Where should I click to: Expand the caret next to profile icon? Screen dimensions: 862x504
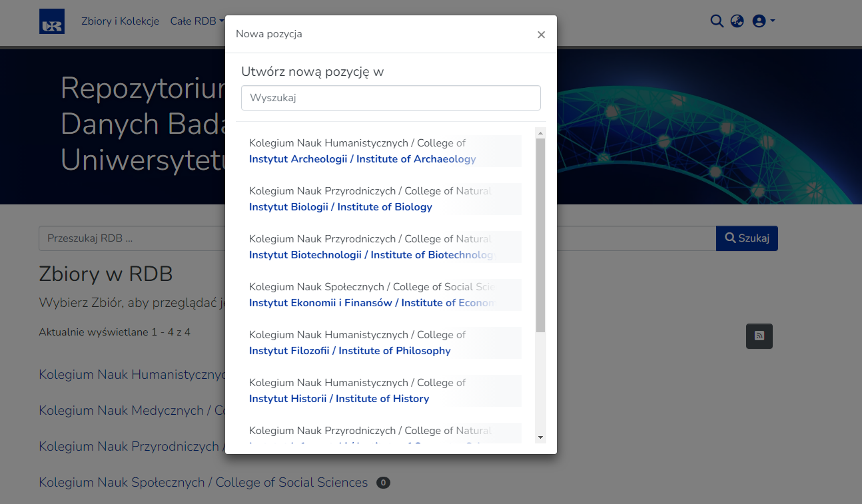(773, 21)
